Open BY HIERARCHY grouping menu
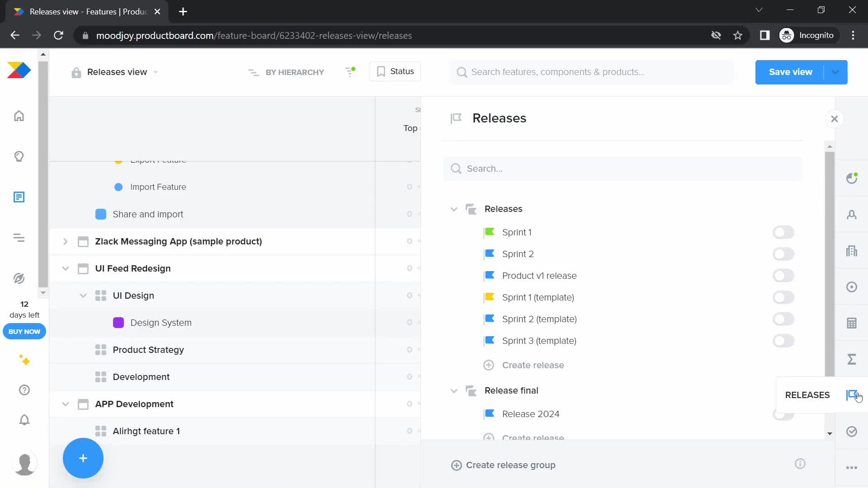Image resolution: width=868 pixels, height=488 pixels. tap(286, 72)
